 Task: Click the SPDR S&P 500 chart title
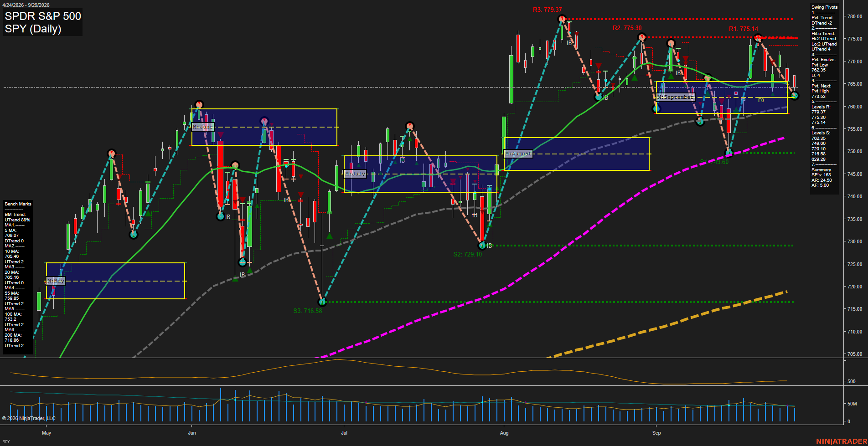43,16
